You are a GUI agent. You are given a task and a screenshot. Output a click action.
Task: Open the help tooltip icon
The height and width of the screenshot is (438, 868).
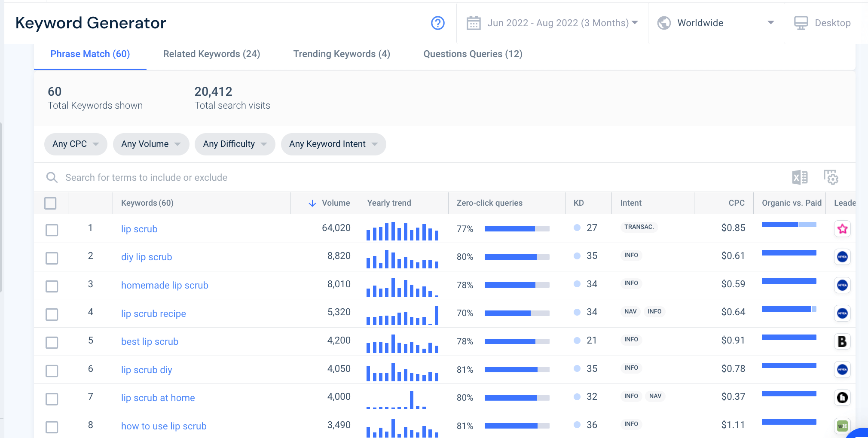(437, 24)
